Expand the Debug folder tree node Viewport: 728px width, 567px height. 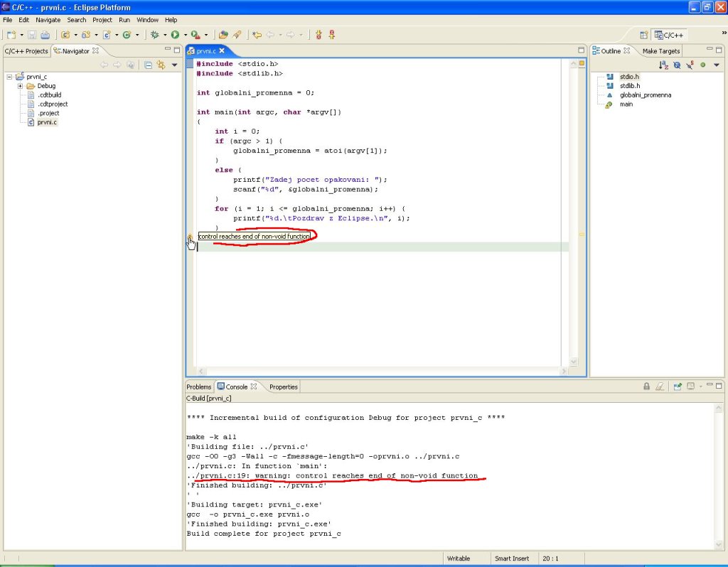(21, 86)
